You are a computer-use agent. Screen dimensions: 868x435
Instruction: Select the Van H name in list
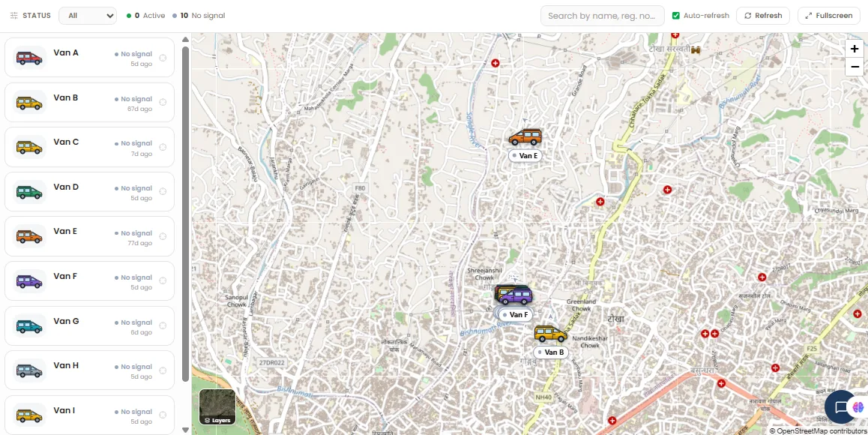point(66,365)
